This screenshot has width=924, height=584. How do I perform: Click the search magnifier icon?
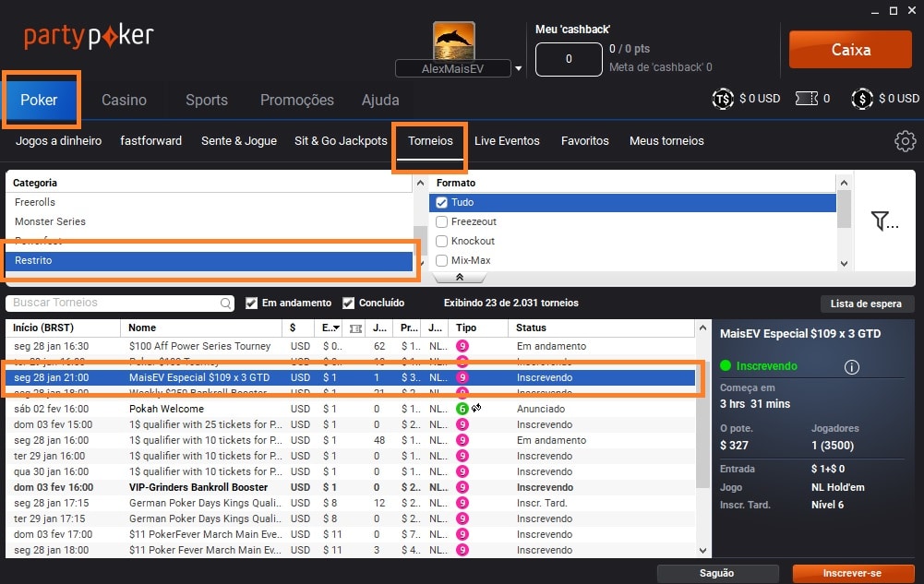226,304
